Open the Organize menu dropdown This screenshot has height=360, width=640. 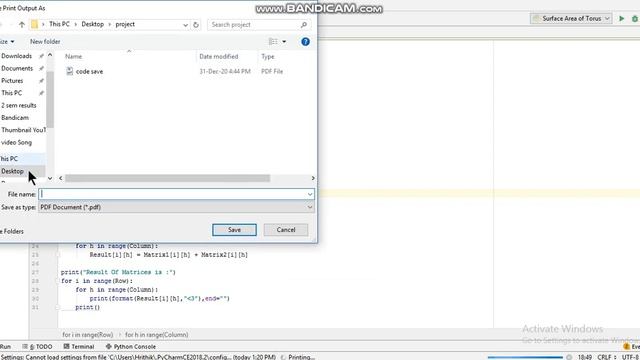pyautogui.click(x=7, y=42)
